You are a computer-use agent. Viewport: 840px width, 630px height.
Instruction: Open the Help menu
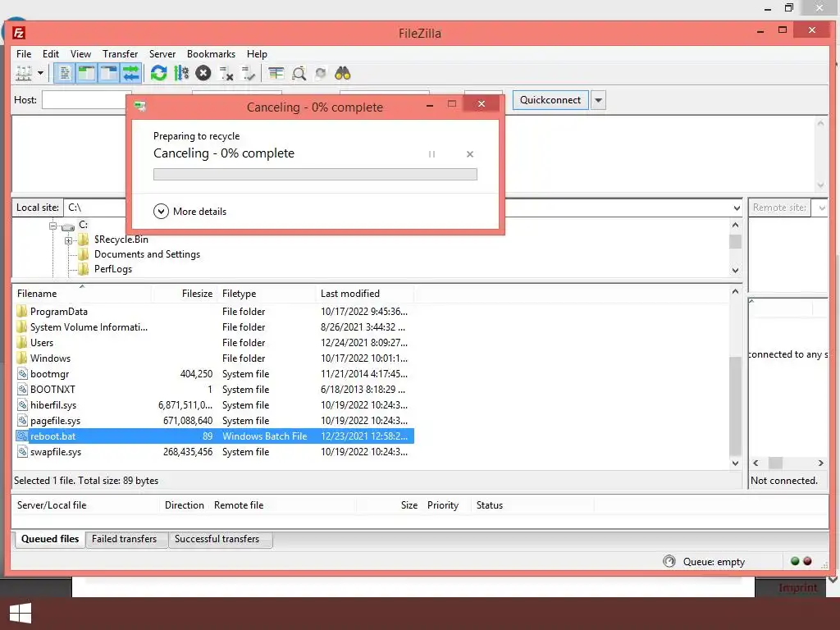tap(257, 54)
